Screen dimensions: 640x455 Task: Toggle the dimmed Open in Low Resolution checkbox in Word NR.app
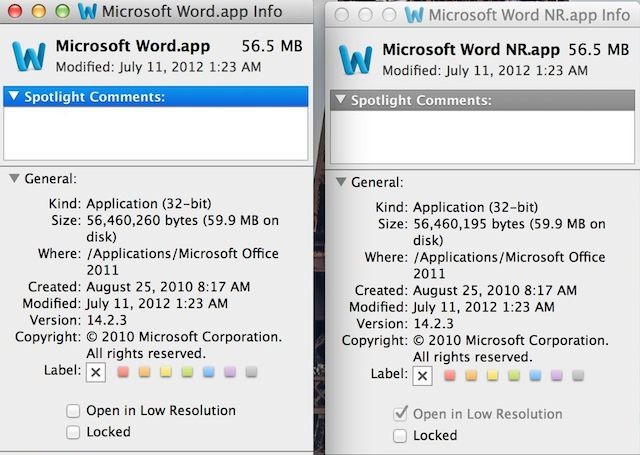click(x=400, y=414)
